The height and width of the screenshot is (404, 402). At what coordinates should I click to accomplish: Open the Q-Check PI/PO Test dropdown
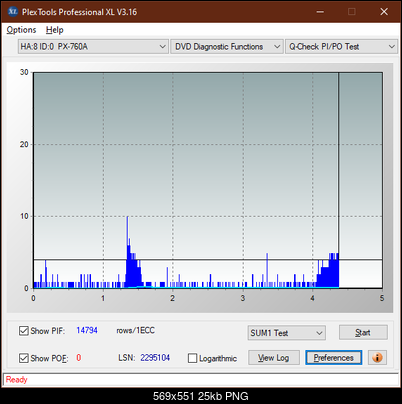pyautogui.click(x=342, y=47)
